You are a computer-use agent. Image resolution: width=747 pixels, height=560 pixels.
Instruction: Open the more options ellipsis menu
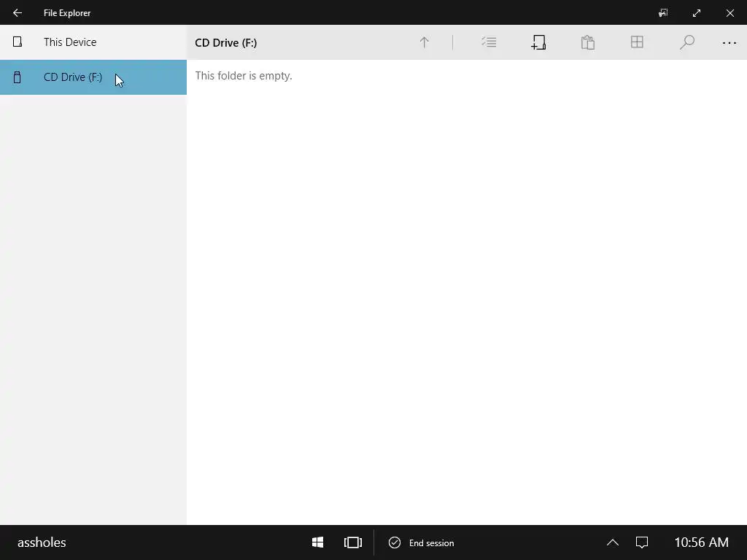[729, 43]
